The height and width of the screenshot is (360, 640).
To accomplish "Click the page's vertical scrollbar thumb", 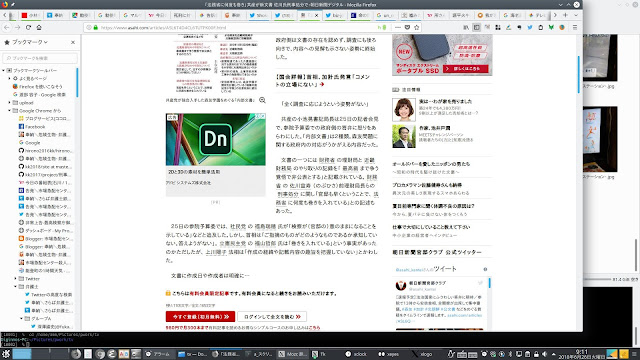I will click(579, 74).
